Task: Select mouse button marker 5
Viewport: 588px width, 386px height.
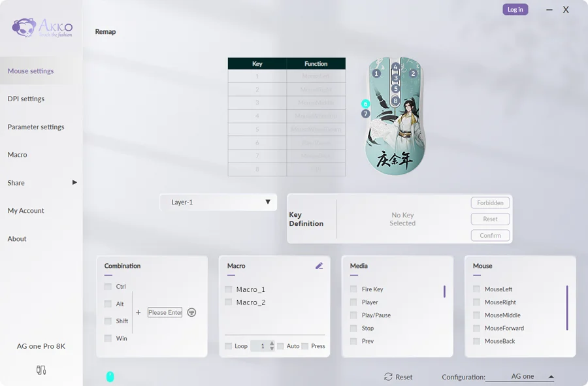Action: coord(395,89)
